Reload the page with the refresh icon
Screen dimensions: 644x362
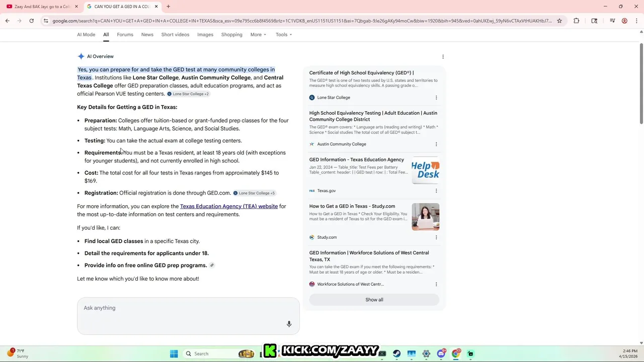tap(31, 21)
